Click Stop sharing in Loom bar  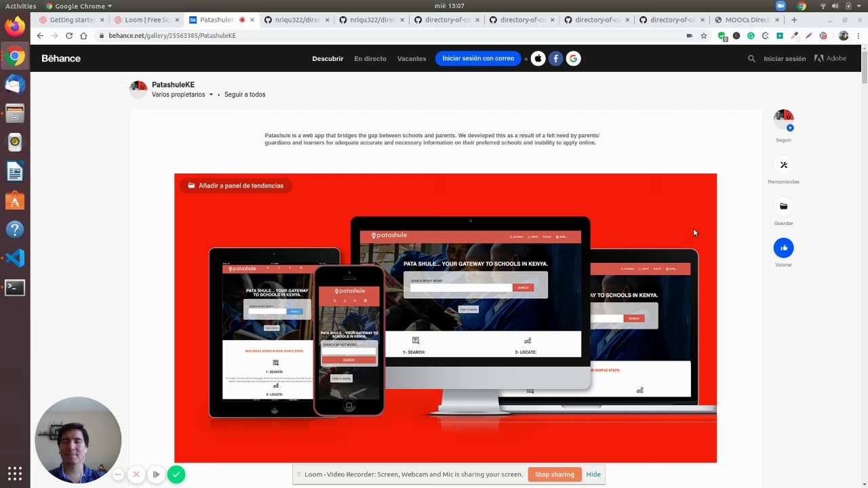tap(554, 474)
